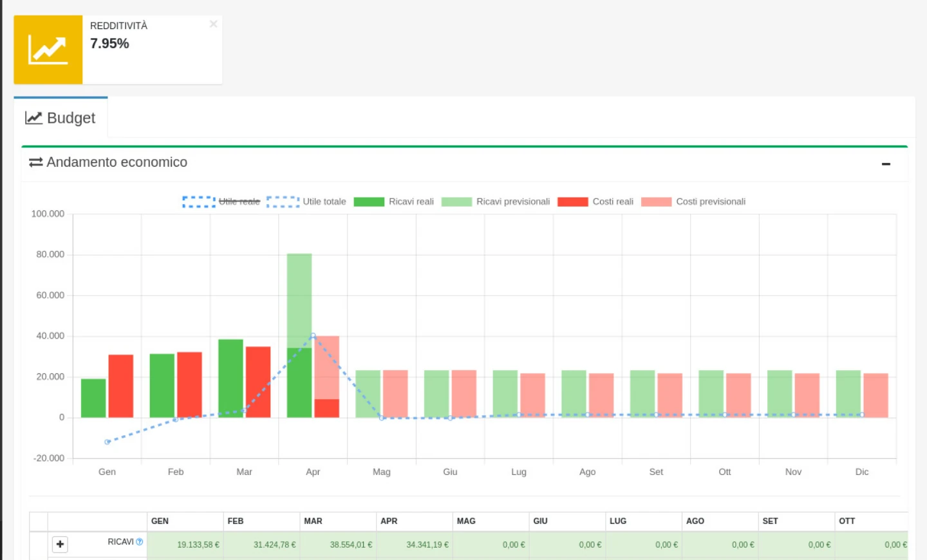Click the Andamento economico arrows icon
The width and height of the screenshot is (927, 560).
[36, 162]
